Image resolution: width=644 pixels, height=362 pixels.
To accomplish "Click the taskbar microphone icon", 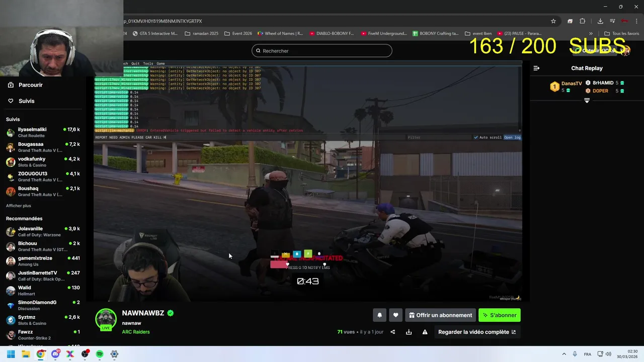I will click(575, 354).
